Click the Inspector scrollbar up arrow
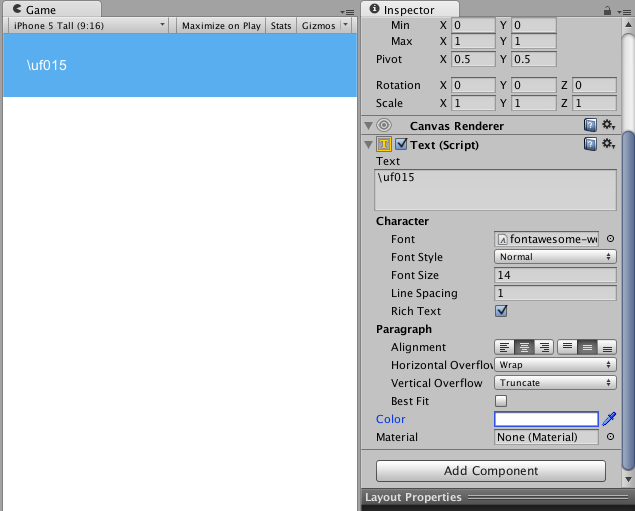635x511 pixels. coord(628,24)
